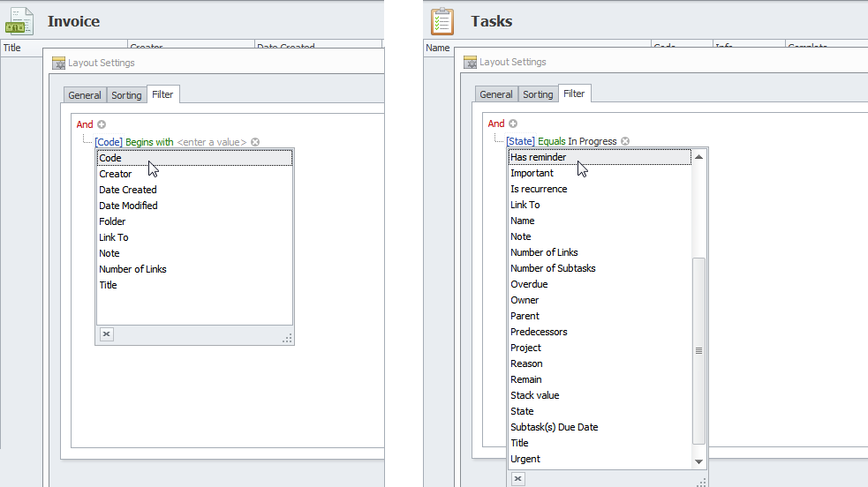Open the Equals operator dropdown in Tasks filter
The height and width of the screenshot is (487, 868).
552,141
